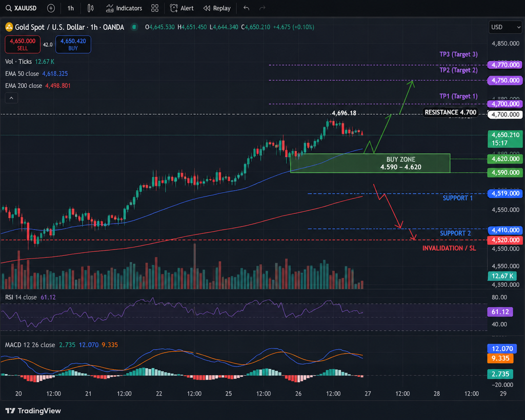
Task: Open the Indicators panel
Action: [124, 8]
